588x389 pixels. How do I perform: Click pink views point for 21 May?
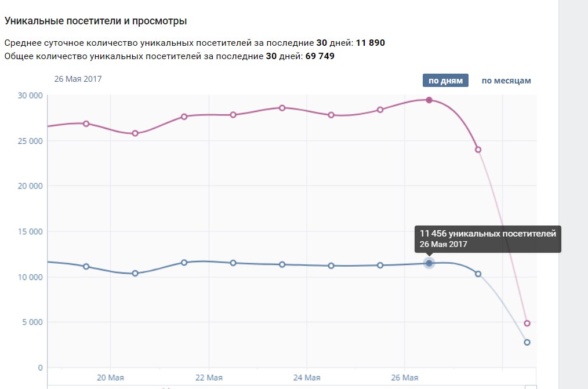(x=184, y=117)
